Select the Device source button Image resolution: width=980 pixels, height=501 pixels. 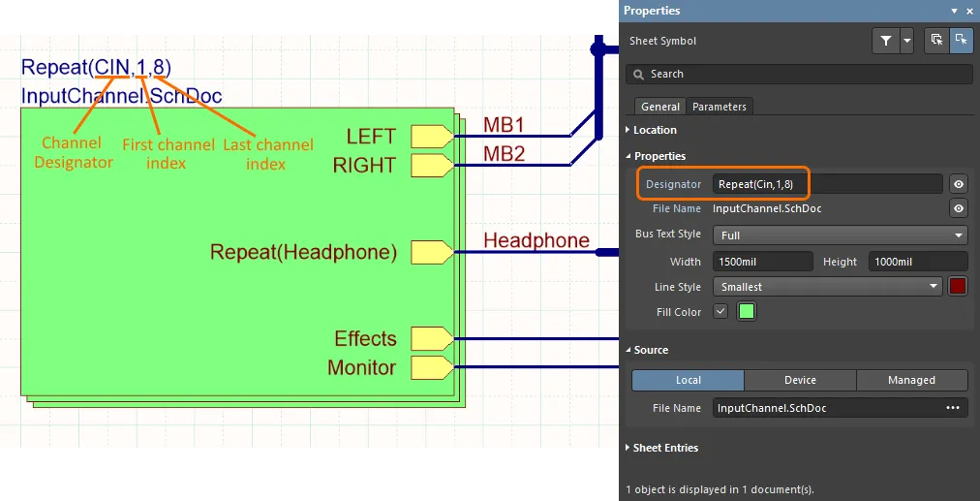[x=800, y=380]
